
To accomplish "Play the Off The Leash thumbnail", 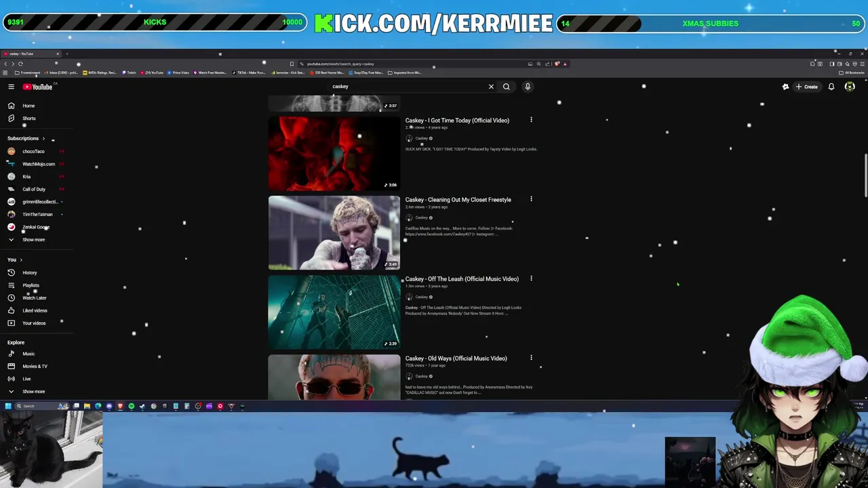I will [334, 312].
